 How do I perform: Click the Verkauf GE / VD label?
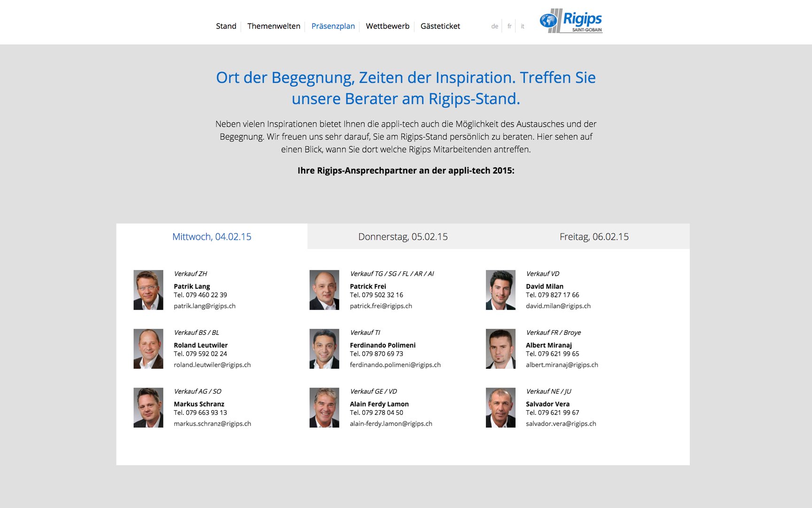coord(374,391)
